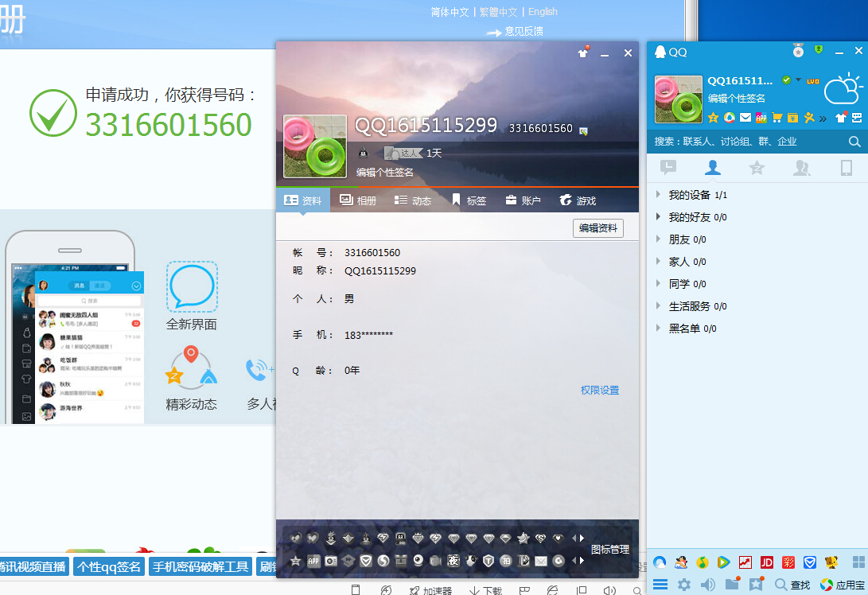Click the grey APP icon in profile icon bar
The height and width of the screenshot is (595, 868).
(313, 561)
